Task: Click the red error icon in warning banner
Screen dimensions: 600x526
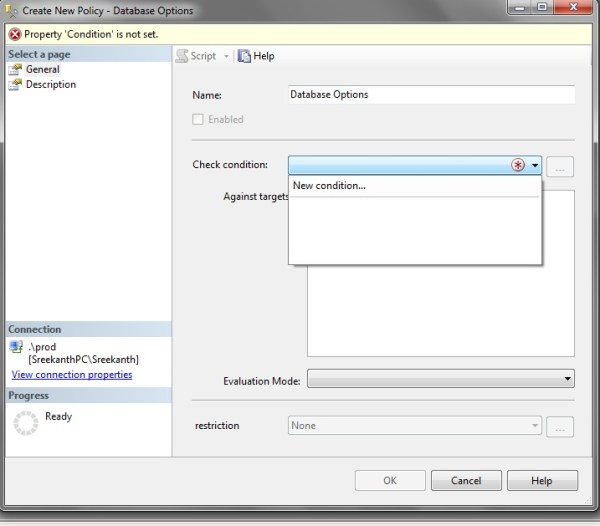Action: [14, 33]
